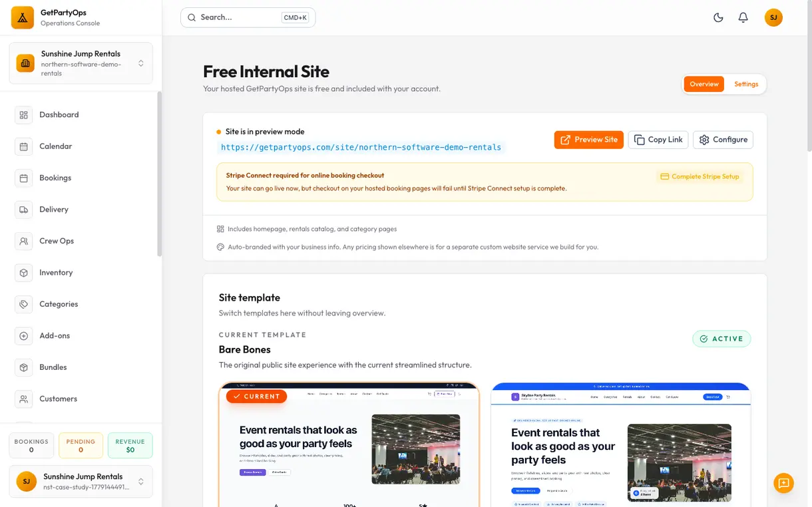Viewport: 812px width, 507px height.
Task: Click the Categories tag icon
Action: click(24, 305)
